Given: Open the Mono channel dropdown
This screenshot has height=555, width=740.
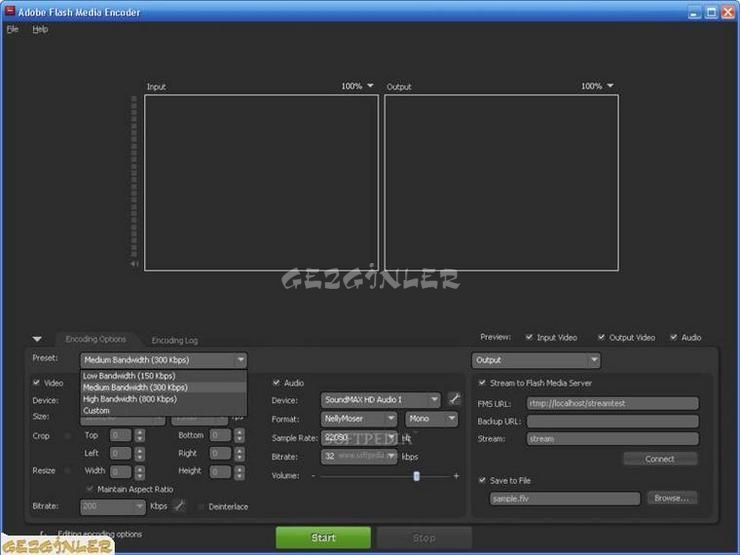Looking at the screenshot, I should coord(431,419).
